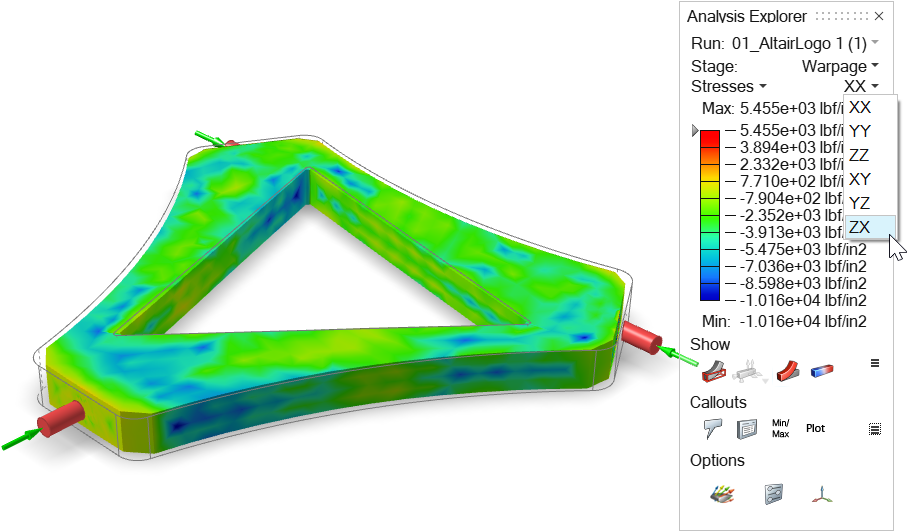The image size is (908, 532).
Task: Expand the Stage Warpage dropdown
Action: pyautogui.click(x=840, y=66)
